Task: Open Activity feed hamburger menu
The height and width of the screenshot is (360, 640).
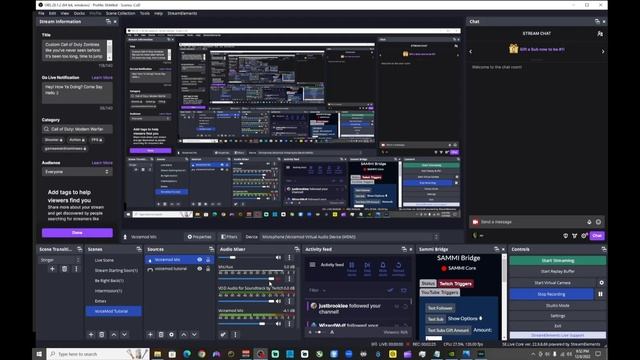Action: pos(312,264)
